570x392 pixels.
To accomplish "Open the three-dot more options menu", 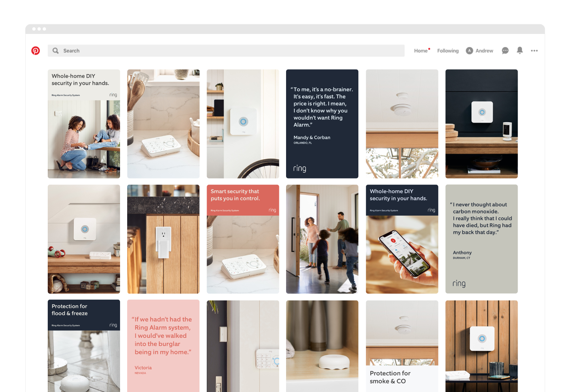I will [534, 51].
